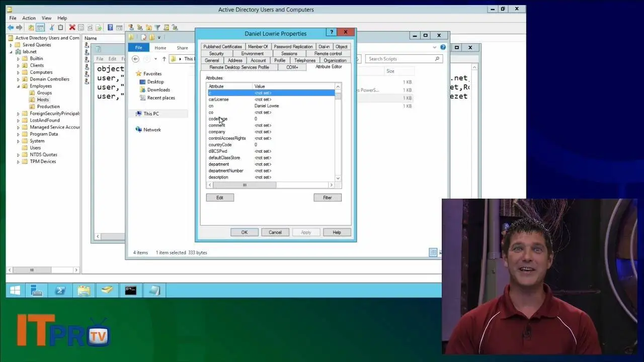The image size is (644, 362).
Task: Expand the TPM Devices node
Action: [x=18, y=161]
